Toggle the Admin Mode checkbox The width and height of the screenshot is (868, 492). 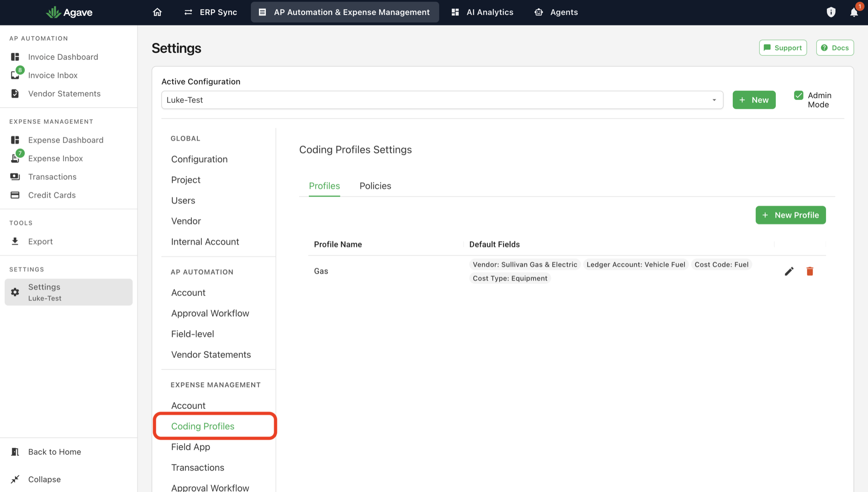click(x=799, y=95)
